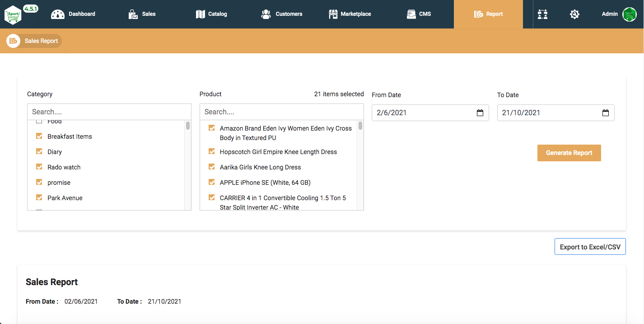
Task: Uncheck the Diary category
Action: (39, 151)
